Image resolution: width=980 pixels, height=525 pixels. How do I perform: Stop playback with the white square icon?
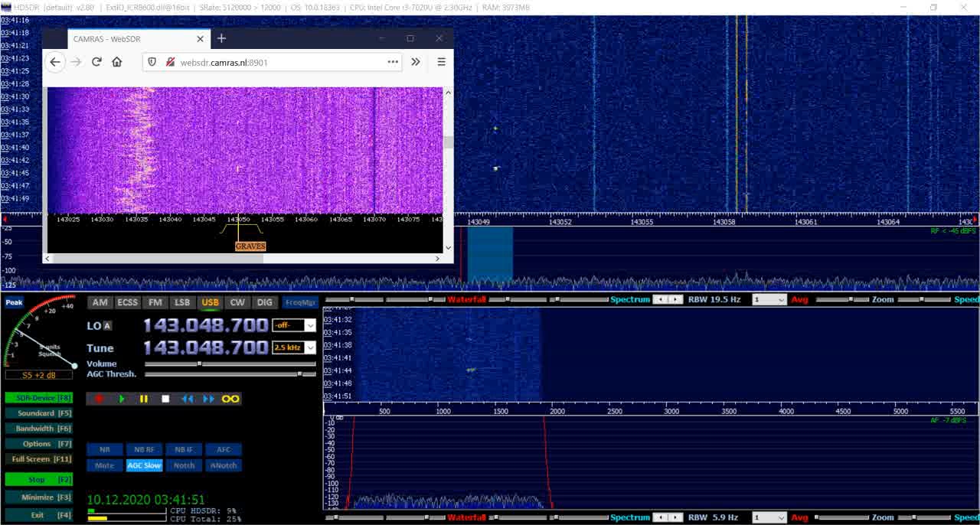click(165, 399)
